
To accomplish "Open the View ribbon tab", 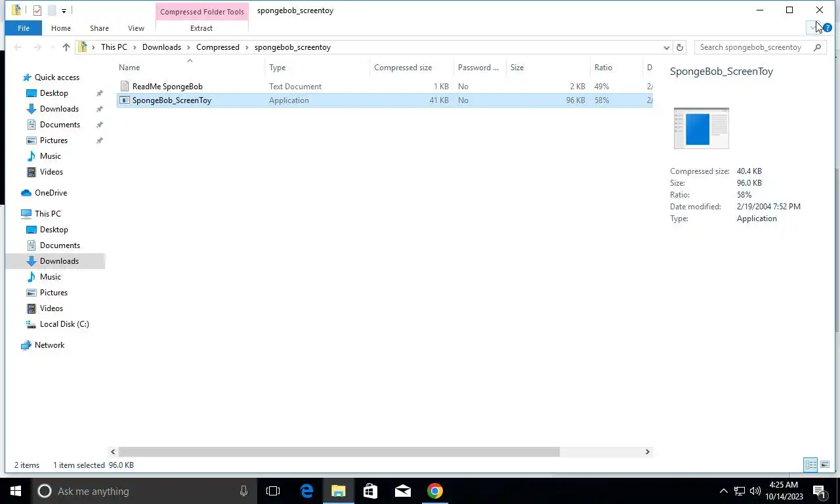I will [136, 28].
